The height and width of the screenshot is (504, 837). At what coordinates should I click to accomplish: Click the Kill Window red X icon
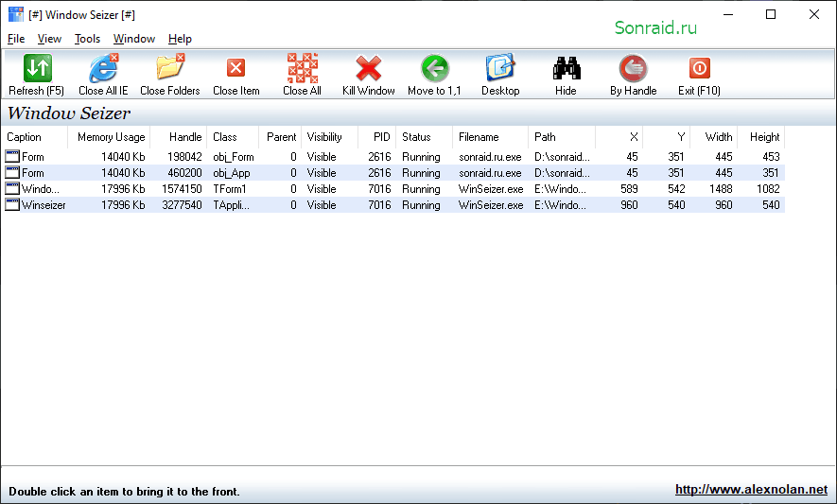[368, 68]
